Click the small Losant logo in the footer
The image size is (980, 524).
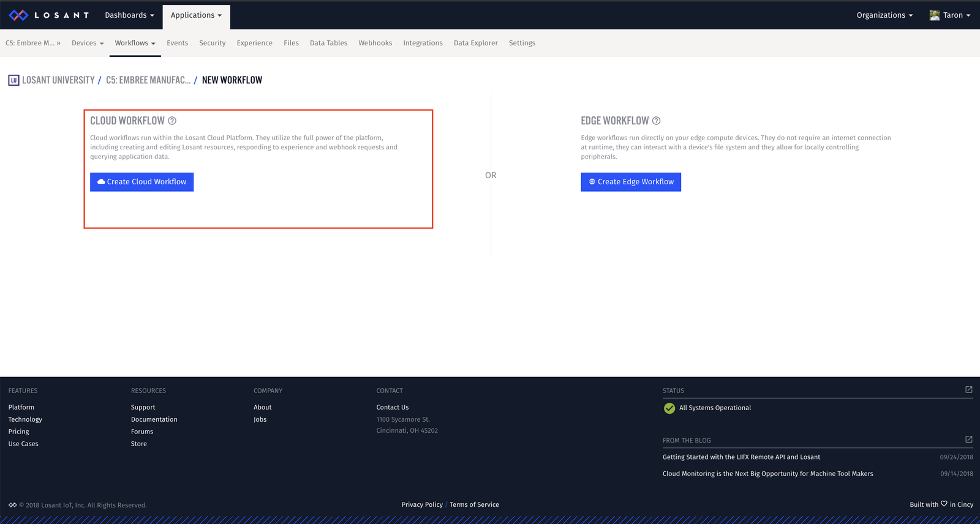(x=12, y=505)
